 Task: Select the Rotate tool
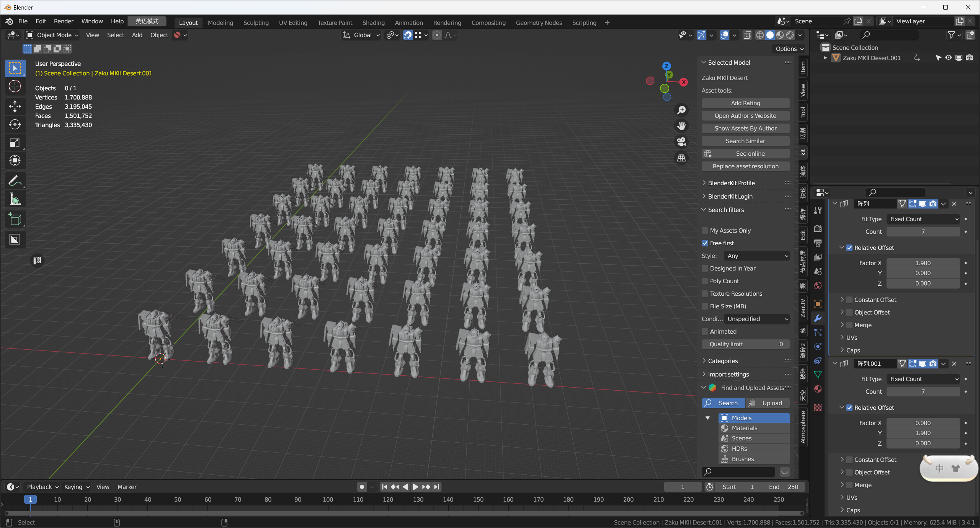coord(15,124)
